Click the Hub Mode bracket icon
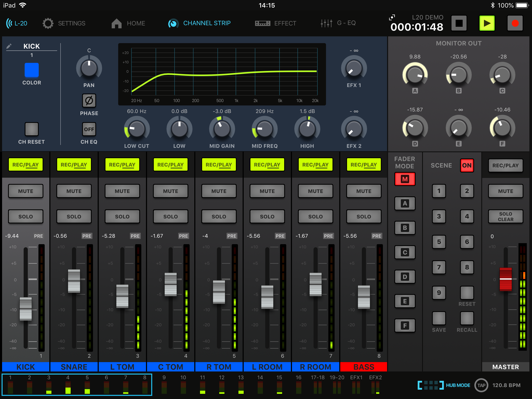532x399 pixels. tap(430, 385)
